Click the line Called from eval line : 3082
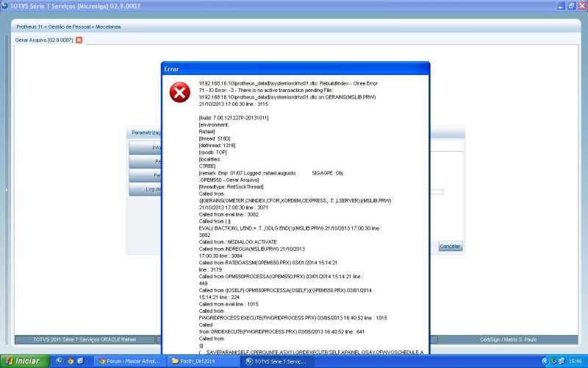Viewport: 588px width, 368px height. pos(229,214)
